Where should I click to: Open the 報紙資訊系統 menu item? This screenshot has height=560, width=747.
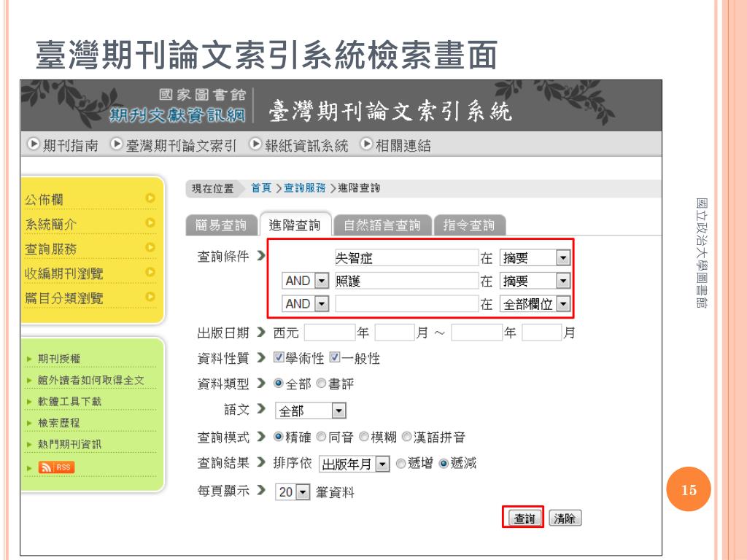(x=306, y=145)
